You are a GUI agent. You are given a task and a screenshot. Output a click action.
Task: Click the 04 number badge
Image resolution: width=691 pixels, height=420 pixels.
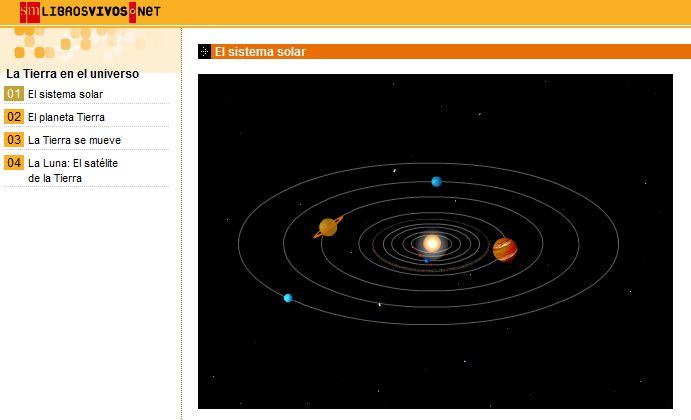click(x=14, y=163)
